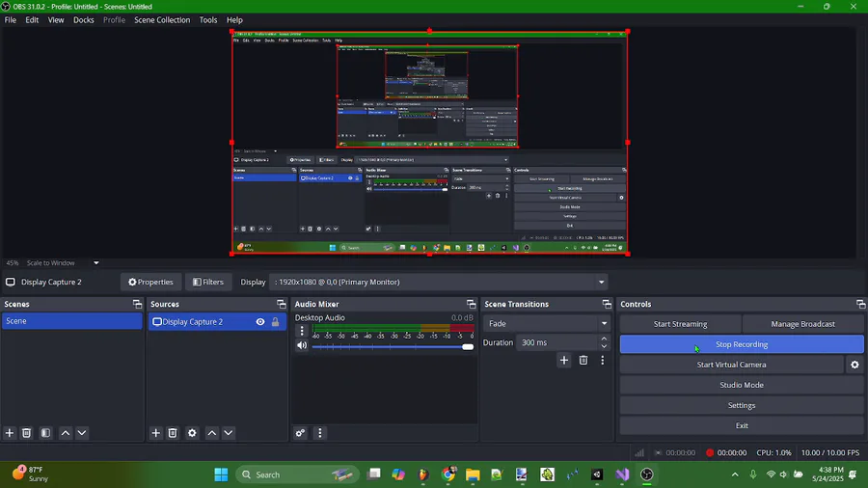868x488 pixels.
Task: Click Desktop Audio level meter
Action: [x=393, y=328]
